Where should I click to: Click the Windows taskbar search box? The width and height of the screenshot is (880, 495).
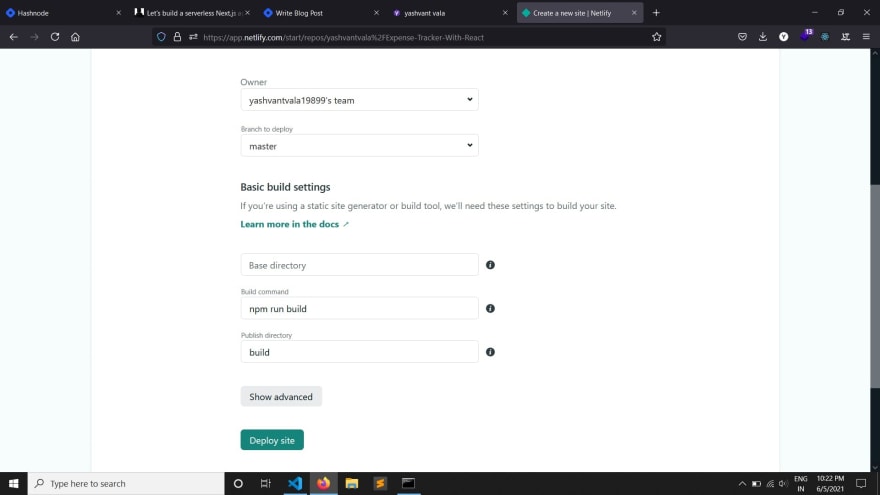click(126, 483)
